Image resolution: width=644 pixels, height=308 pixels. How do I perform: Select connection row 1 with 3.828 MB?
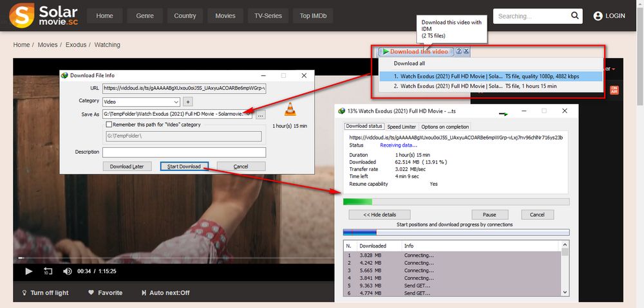452,255
